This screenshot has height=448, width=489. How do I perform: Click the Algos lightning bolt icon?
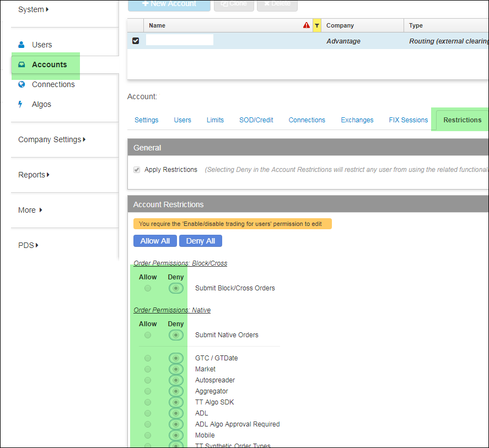[21, 104]
